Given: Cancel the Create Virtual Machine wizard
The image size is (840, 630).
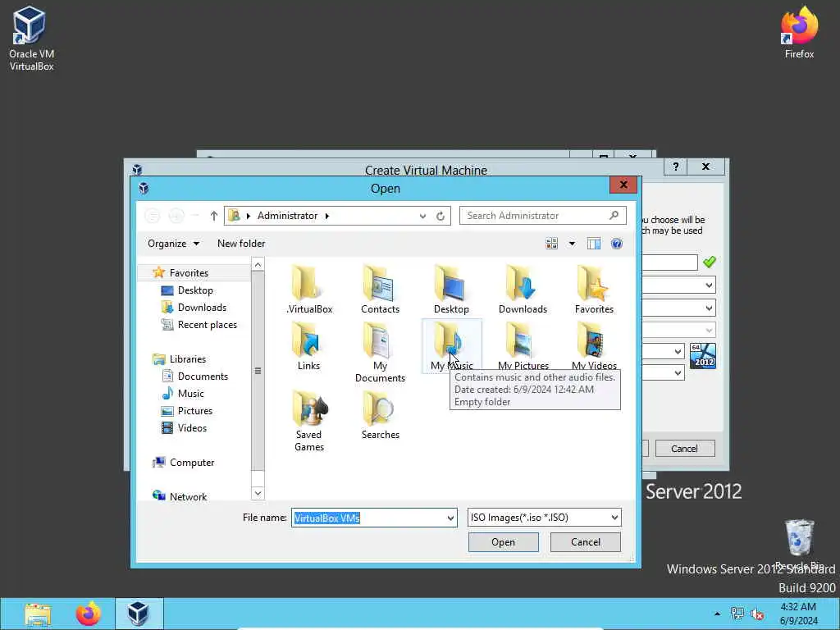Looking at the screenshot, I should [x=684, y=449].
